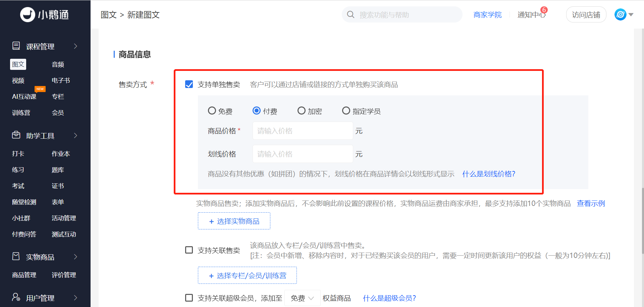Open the 查看示例 link
Screen dimensions: 644x307
pos(591,203)
